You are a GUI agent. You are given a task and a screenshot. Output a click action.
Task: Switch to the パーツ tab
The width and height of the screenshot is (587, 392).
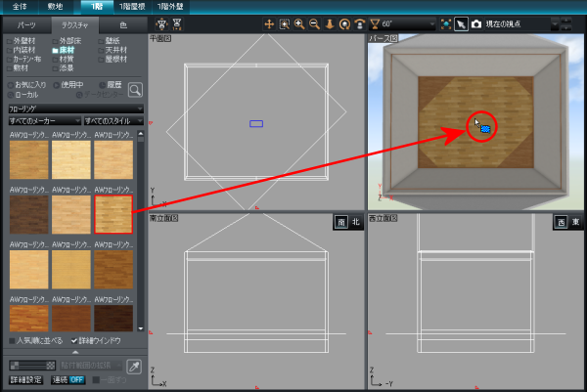pos(27,22)
